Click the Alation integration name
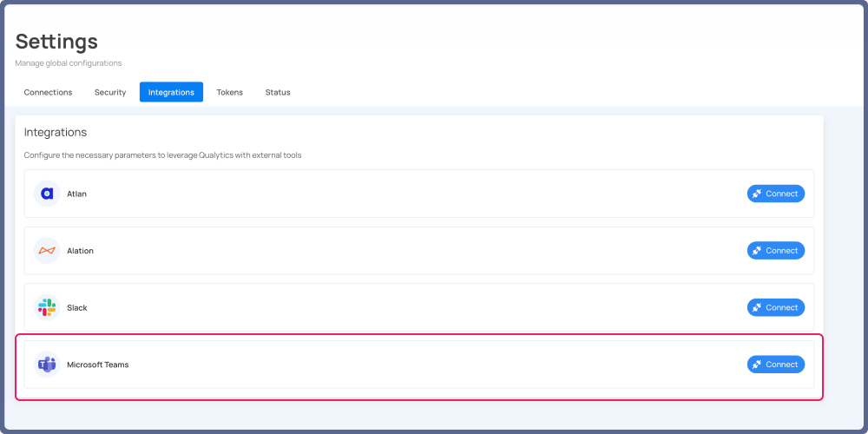 (x=80, y=251)
